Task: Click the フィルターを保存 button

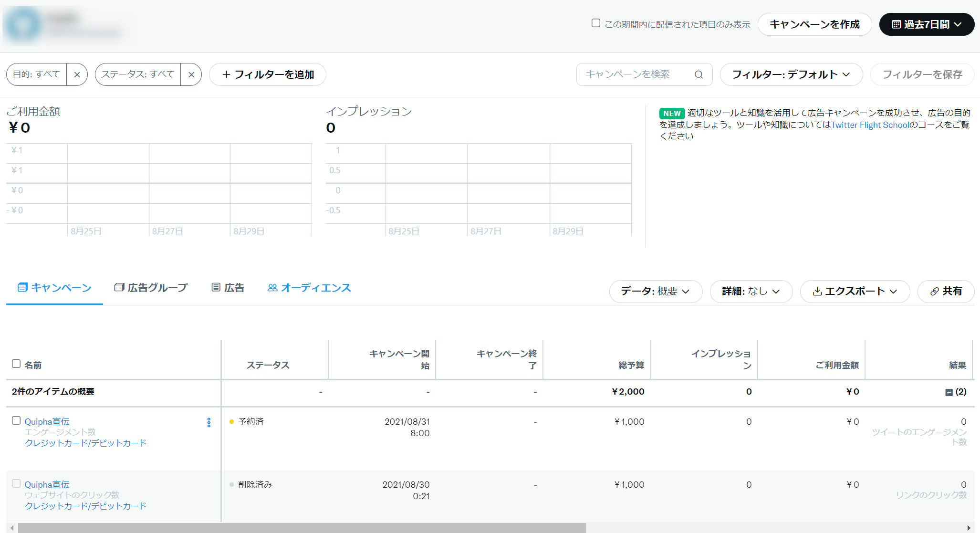Action: point(922,74)
